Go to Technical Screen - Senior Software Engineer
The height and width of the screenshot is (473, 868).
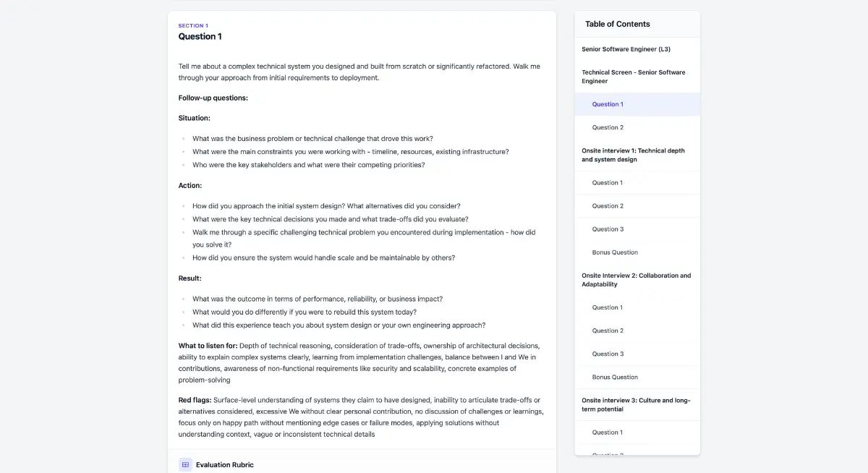point(637,77)
